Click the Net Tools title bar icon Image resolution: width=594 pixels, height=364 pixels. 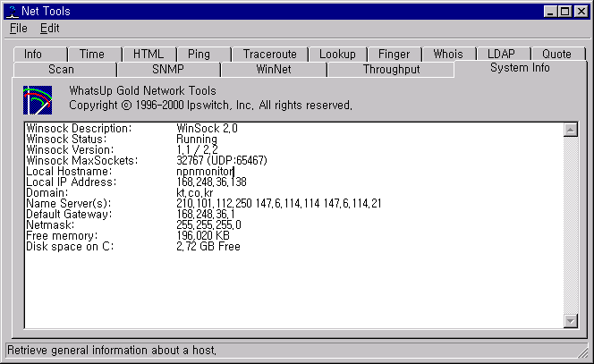click(13, 12)
